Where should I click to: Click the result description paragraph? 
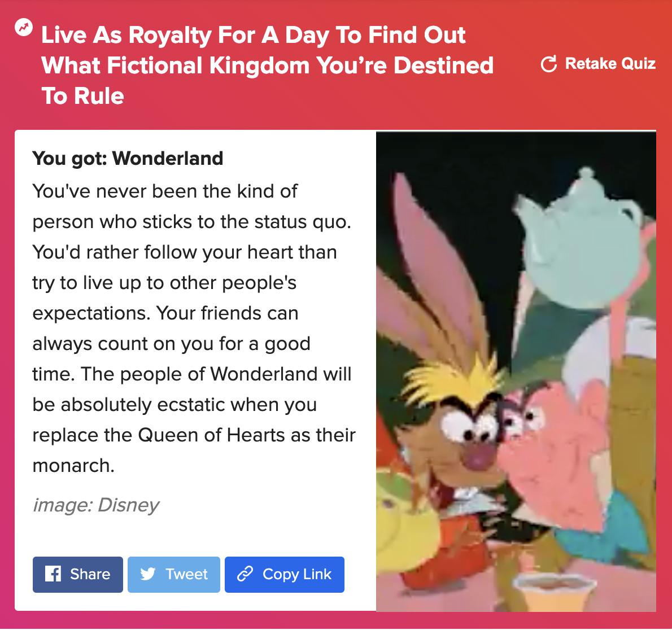[x=194, y=329]
